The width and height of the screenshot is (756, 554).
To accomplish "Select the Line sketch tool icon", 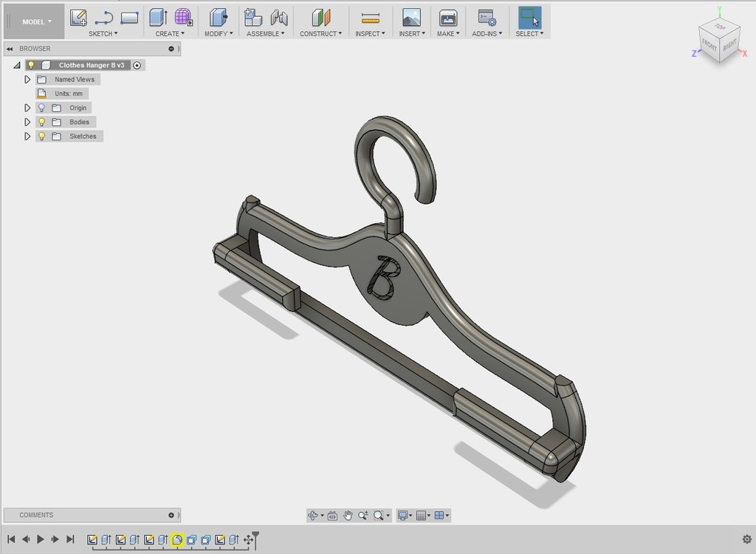I will [x=103, y=18].
